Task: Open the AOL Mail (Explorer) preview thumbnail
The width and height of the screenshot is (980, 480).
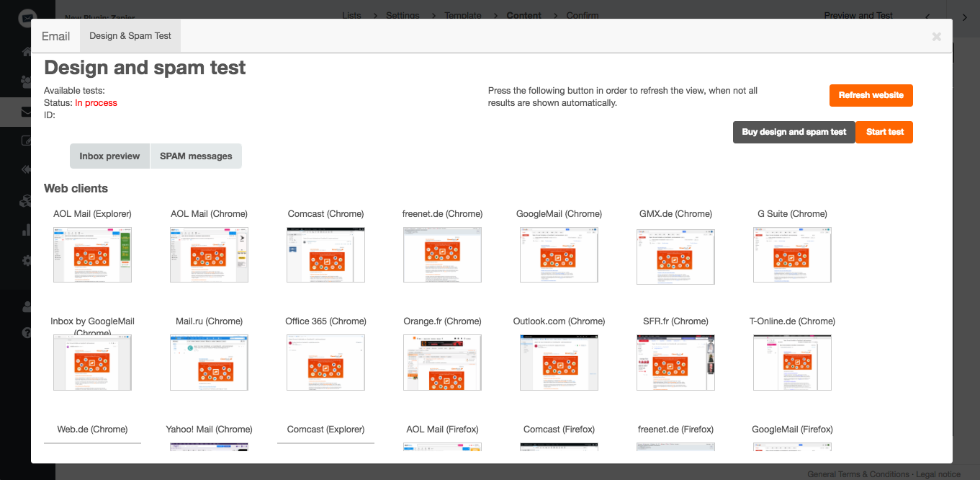Action: (x=92, y=254)
